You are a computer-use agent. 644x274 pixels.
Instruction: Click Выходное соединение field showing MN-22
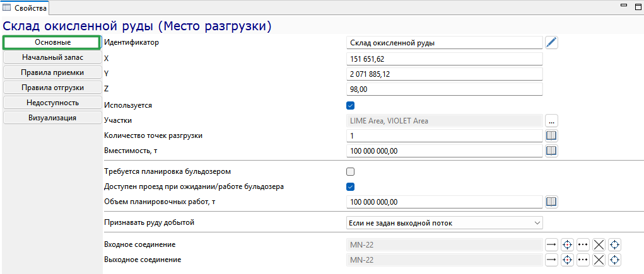click(x=445, y=260)
